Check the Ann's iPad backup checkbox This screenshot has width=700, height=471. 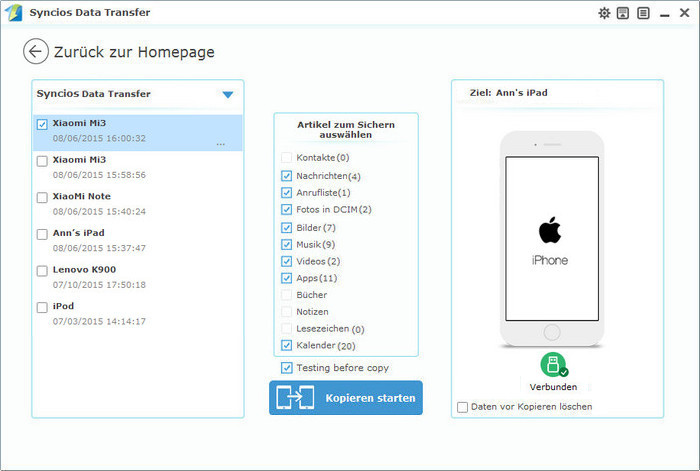tap(42, 234)
